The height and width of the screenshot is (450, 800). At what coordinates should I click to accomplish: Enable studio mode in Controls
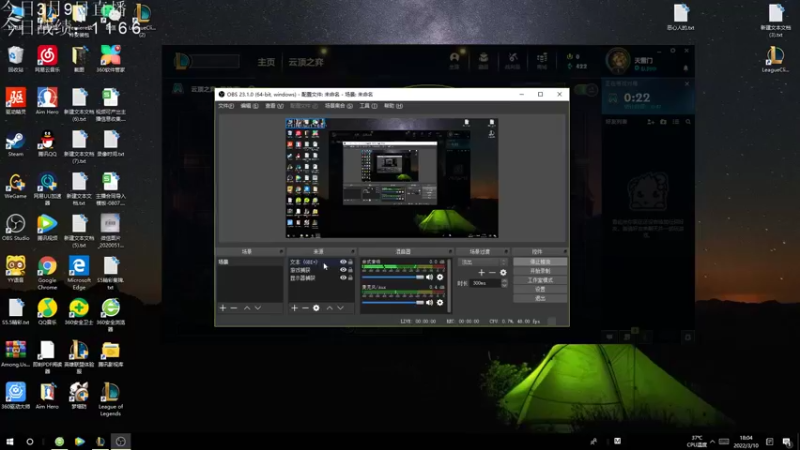[x=540, y=280]
